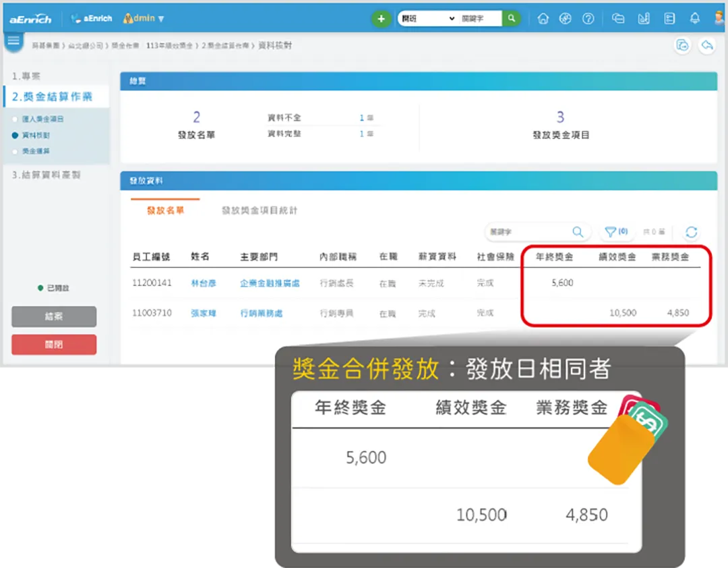The image size is (728, 568).
Task: Click the refresh icon above the roster table
Action: tap(691, 232)
